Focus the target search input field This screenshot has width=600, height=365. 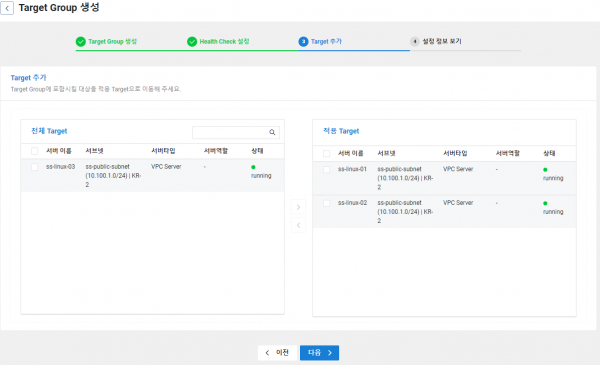pos(230,132)
